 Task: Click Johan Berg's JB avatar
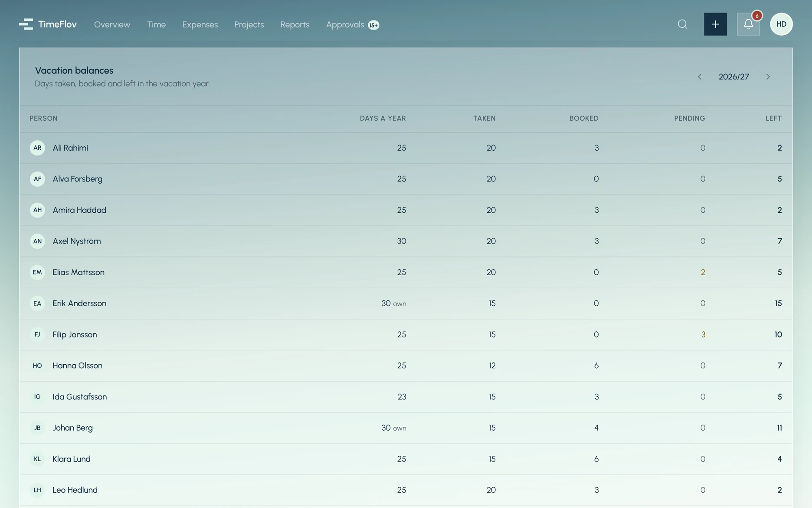pos(37,428)
